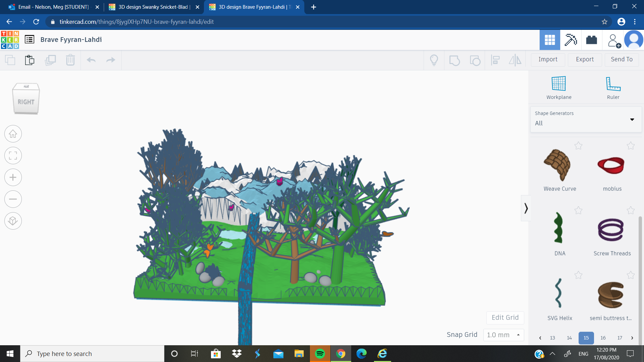Click the Ungroup icon
The height and width of the screenshot is (362, 644).
coord(475,60)
